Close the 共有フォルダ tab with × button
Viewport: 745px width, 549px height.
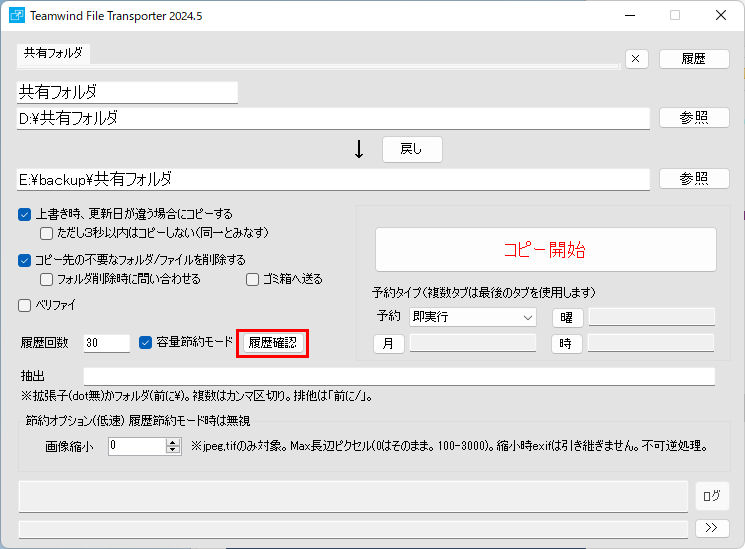(x=637, y=59)
